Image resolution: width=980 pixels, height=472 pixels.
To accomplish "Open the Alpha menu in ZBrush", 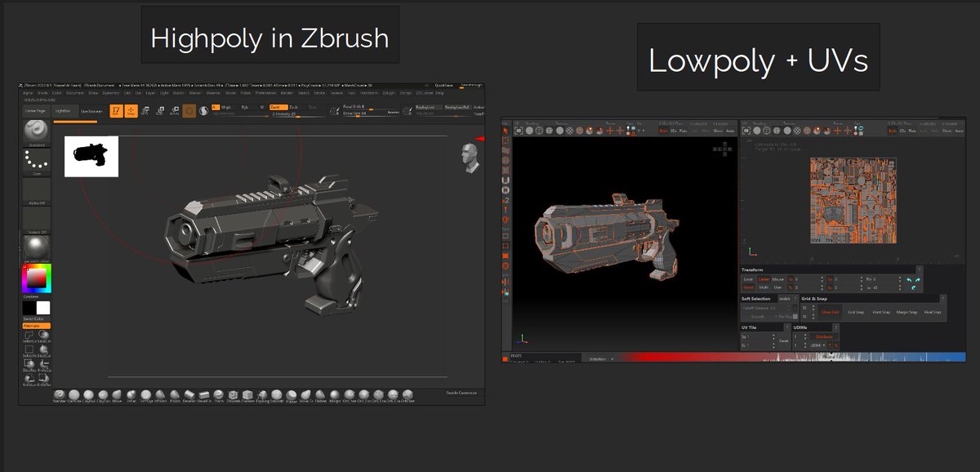I will coord(28,93).
